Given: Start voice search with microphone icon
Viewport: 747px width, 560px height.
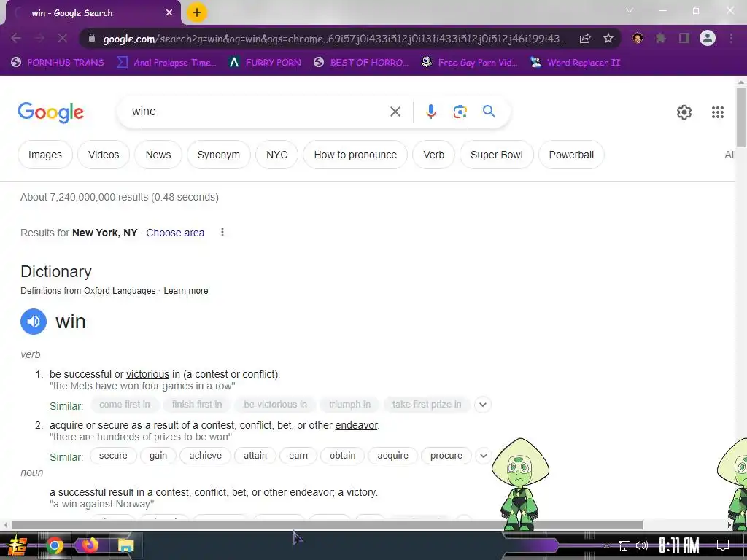Looking at the screenshot, I should pyautogui.click(x=430, y=112).
